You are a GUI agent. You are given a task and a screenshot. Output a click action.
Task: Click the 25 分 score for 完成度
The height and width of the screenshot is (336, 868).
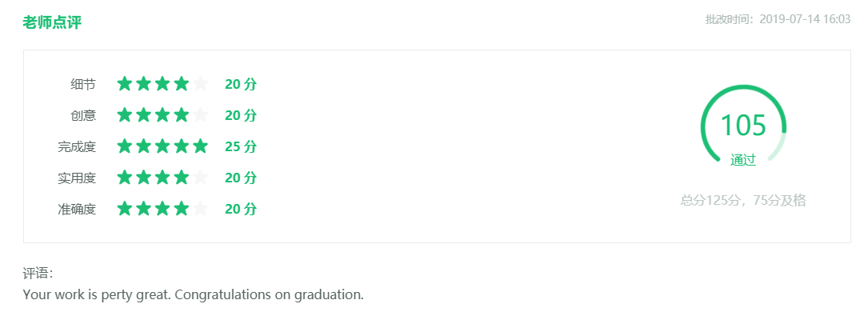click(x=241, y=146)
